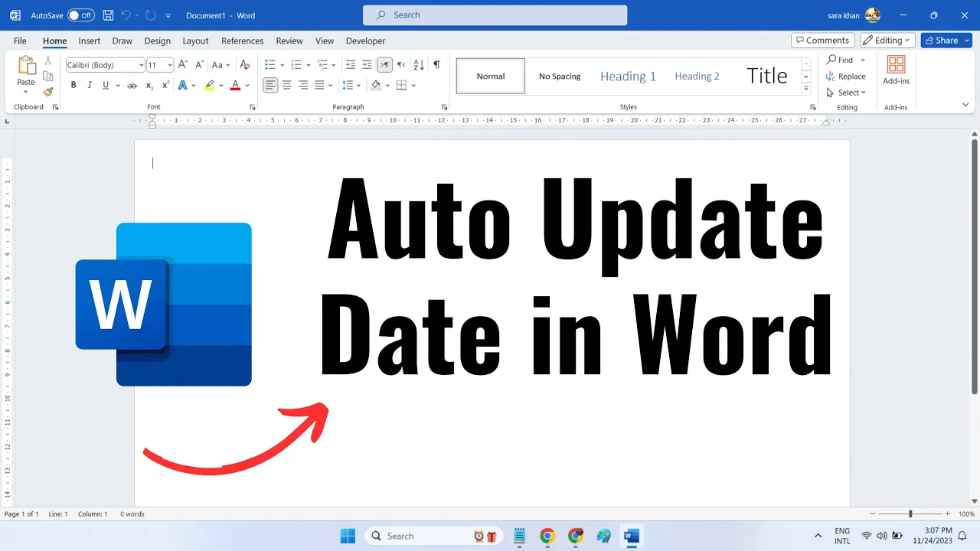Open the Paragraph settings dialog launcher
Image resolution: width=980 pixels, height=551 pixels.
click(x=444, y=107)
